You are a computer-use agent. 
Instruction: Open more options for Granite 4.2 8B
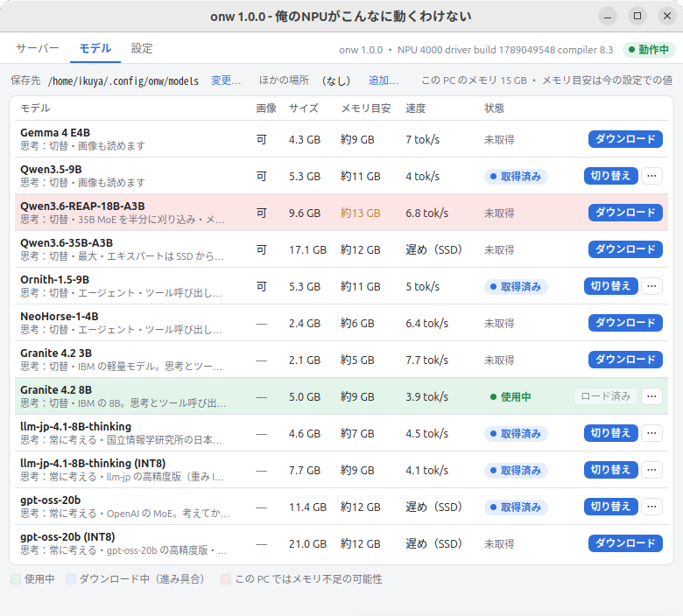[x=651, y=396]
